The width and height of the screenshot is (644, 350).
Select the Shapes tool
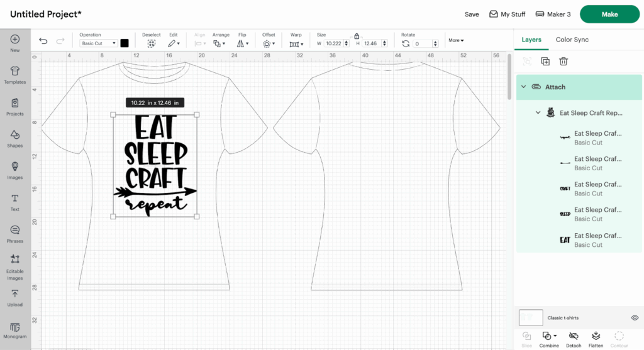14,138
